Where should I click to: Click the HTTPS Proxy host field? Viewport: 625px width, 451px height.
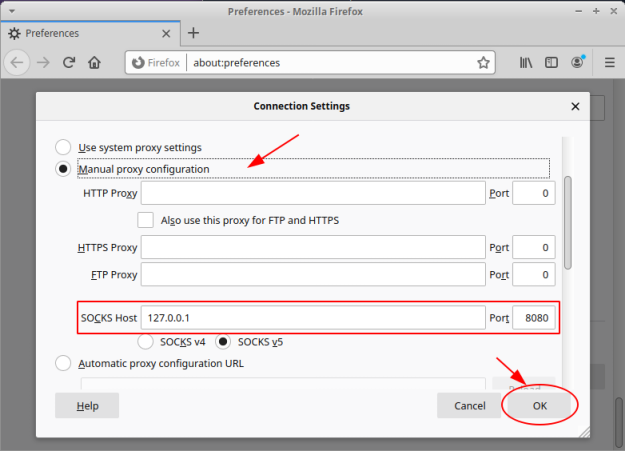click(x=313, y=247)
